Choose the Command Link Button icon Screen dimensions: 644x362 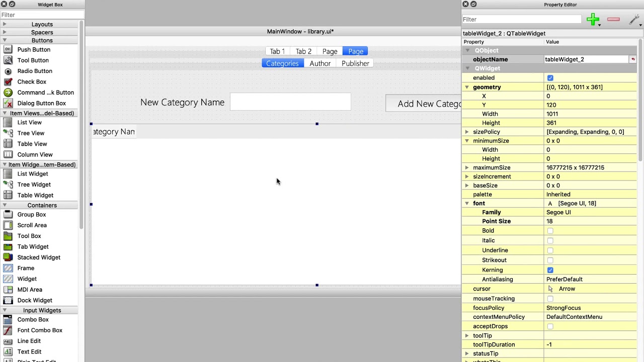(8, 93)
